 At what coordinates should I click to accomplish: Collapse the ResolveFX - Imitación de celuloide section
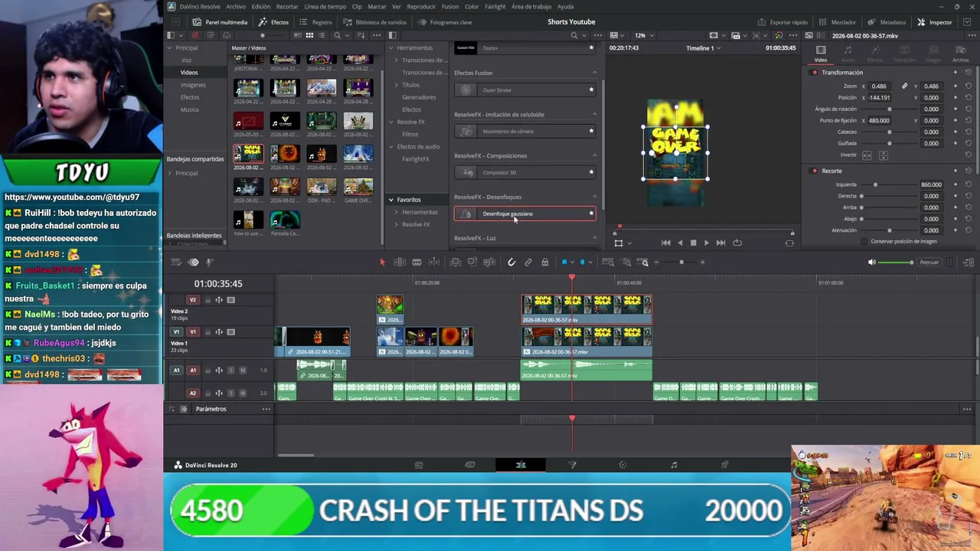(x=595, y=114)
